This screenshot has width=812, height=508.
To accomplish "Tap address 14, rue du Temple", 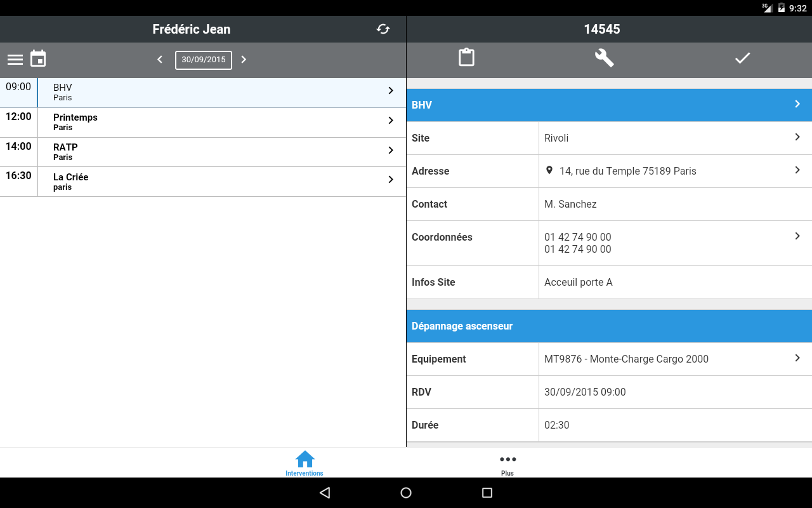I will click(628, 171).
